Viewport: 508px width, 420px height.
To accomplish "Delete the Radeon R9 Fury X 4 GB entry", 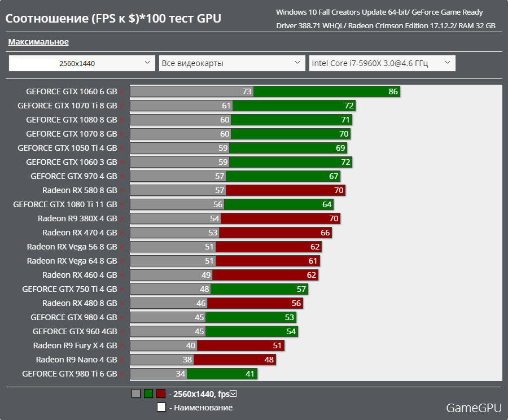I will [122, 346].
